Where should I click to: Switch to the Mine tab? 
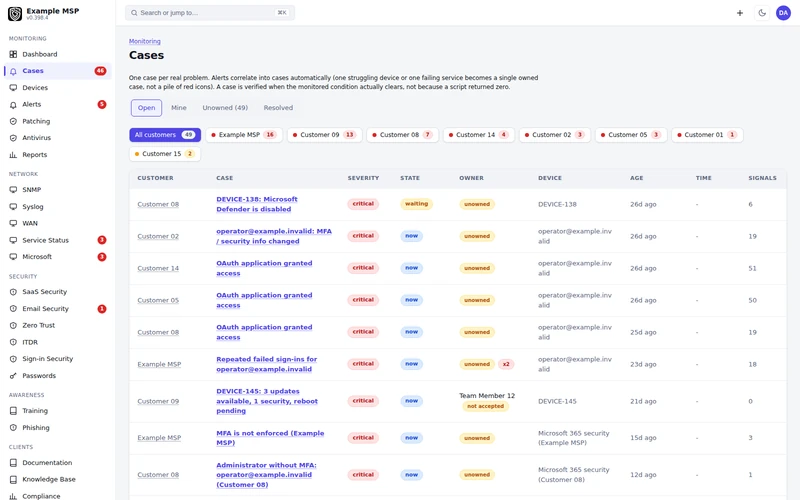coord(179,108)
